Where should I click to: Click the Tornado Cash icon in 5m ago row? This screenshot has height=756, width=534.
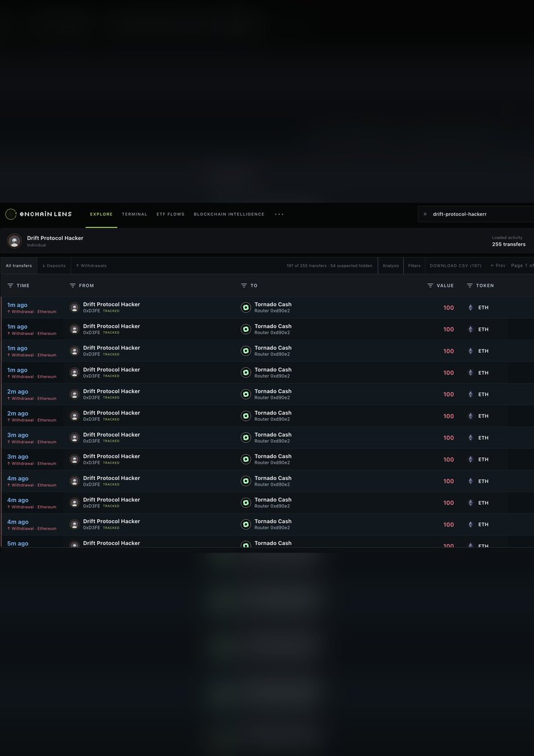246,544
